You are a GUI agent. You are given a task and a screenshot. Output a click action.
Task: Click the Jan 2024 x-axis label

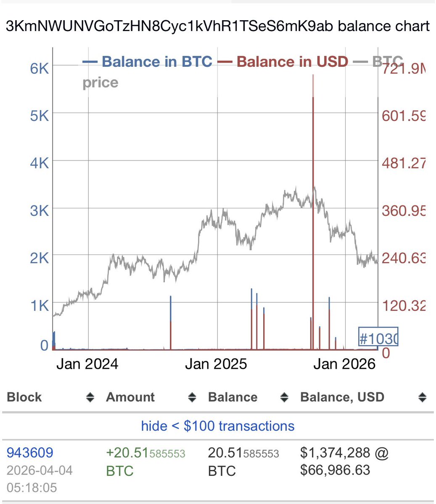[87, 364]
